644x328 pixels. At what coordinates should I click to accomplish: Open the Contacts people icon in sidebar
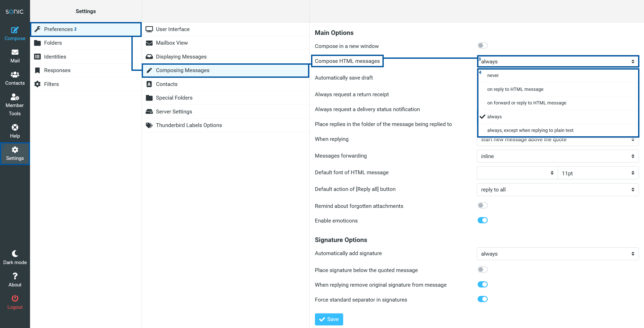click(15, 74)
